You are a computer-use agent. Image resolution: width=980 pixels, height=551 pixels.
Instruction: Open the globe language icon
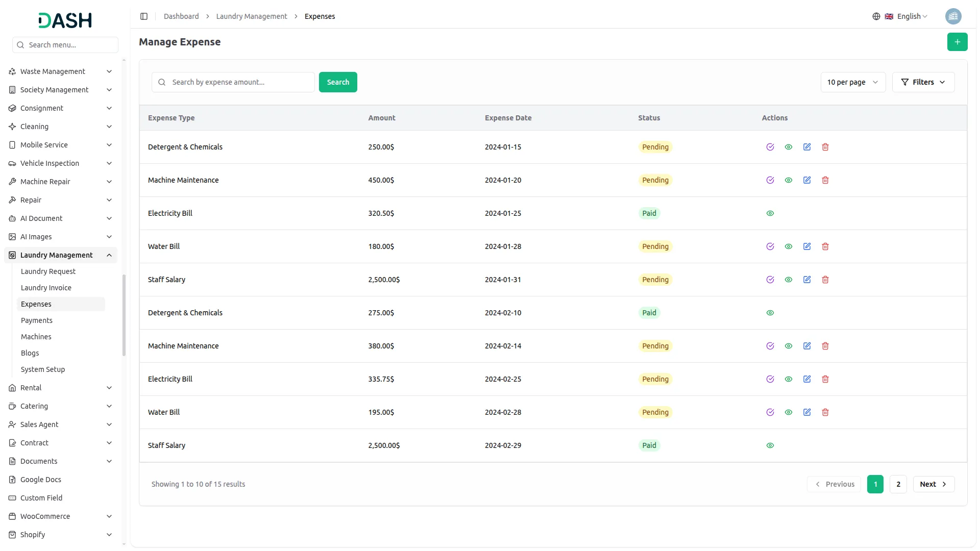876,16
